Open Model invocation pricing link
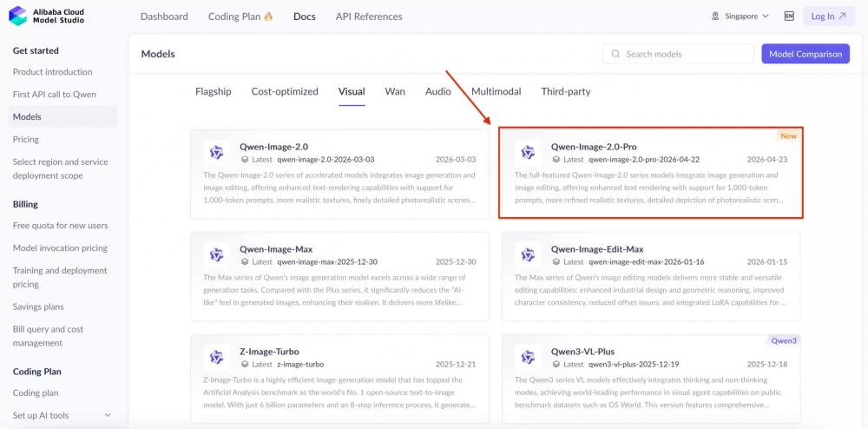This screenshot has width=868, height=429. coord(60,248)
